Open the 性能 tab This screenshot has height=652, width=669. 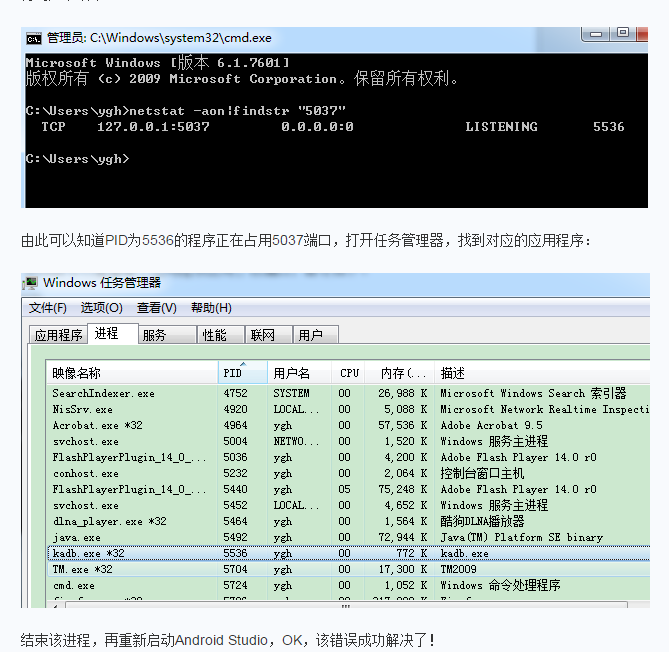tap(220, 335)
